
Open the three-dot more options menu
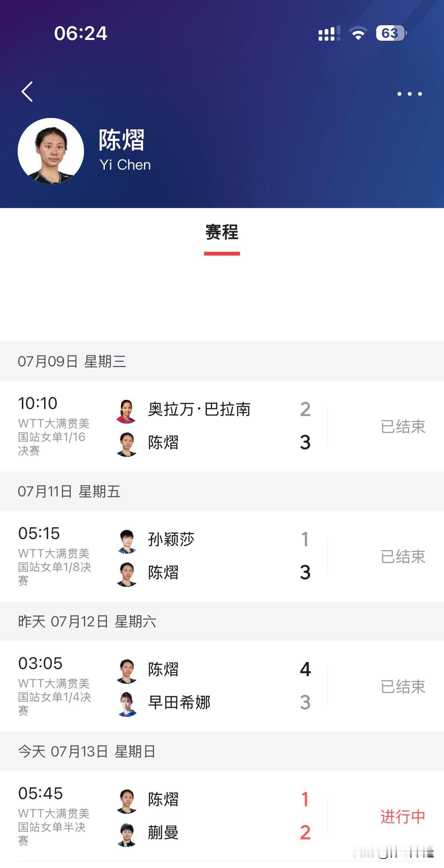pos(410,93)
